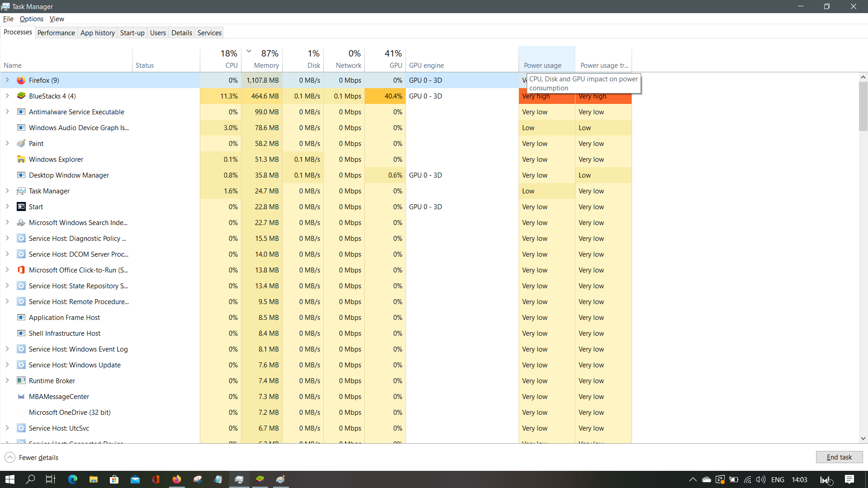Open the Mail app from the taskbar
The height and width of the screenshot is (488, 868).
[x=135, y=479]
